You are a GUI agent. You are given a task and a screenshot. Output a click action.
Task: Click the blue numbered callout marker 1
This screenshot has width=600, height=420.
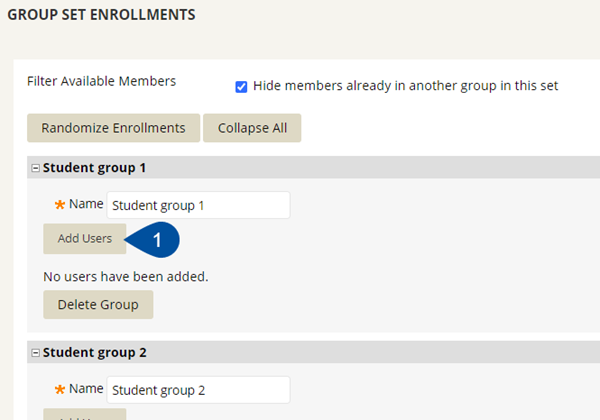(x=155, y=240)
